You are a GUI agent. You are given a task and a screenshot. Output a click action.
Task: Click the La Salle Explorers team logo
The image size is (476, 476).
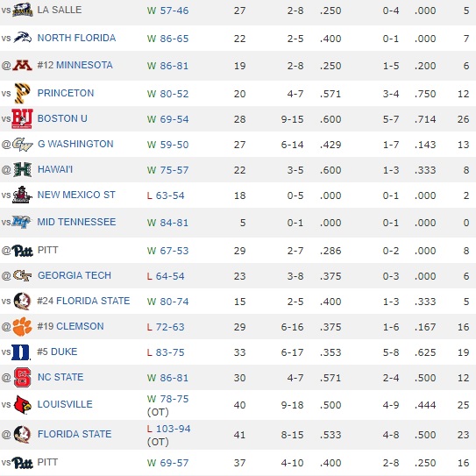[23, 10]
